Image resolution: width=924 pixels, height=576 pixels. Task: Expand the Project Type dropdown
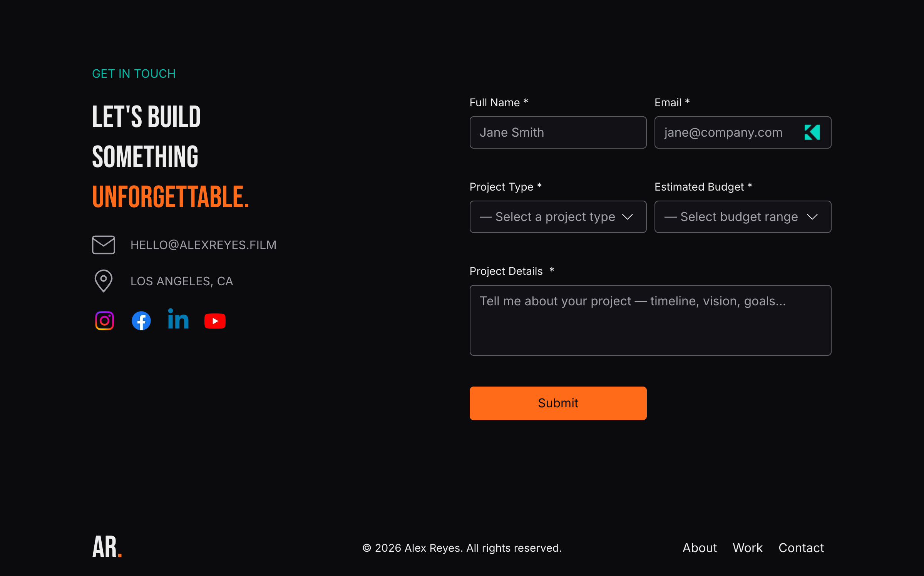pyautogui.click(x=558, y=217)
